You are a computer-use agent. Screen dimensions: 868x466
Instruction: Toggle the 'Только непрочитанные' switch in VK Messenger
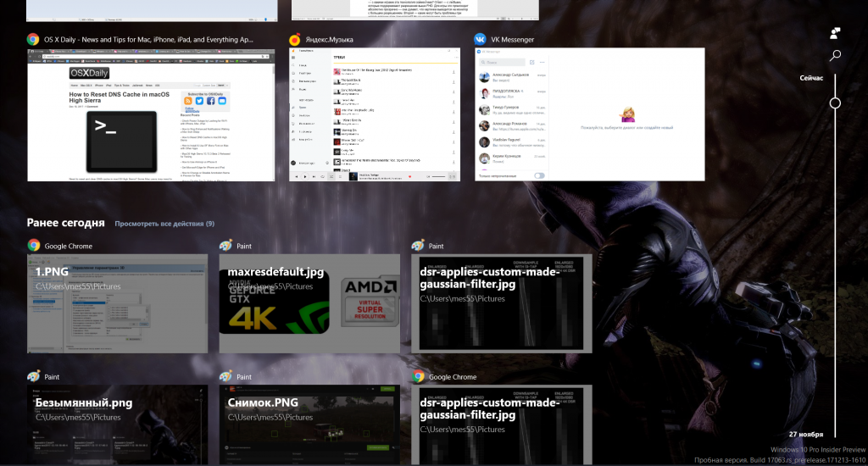[539, 175]
